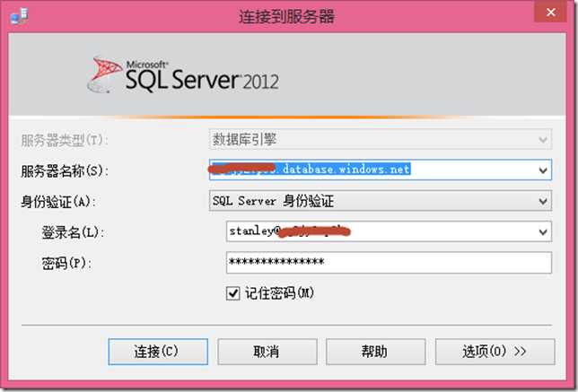Click the 连接(C) connect button

[x=158, y=352]
